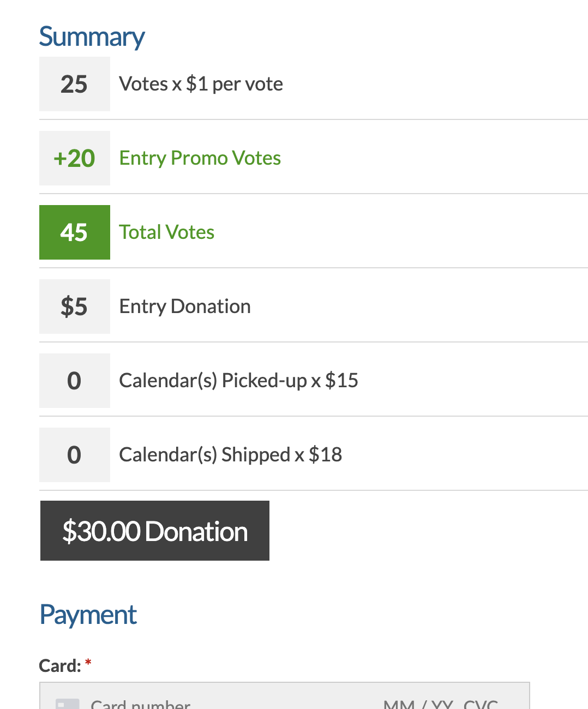Click the Calendar(s) Picked-up quantity box

[x=75, y=381]
